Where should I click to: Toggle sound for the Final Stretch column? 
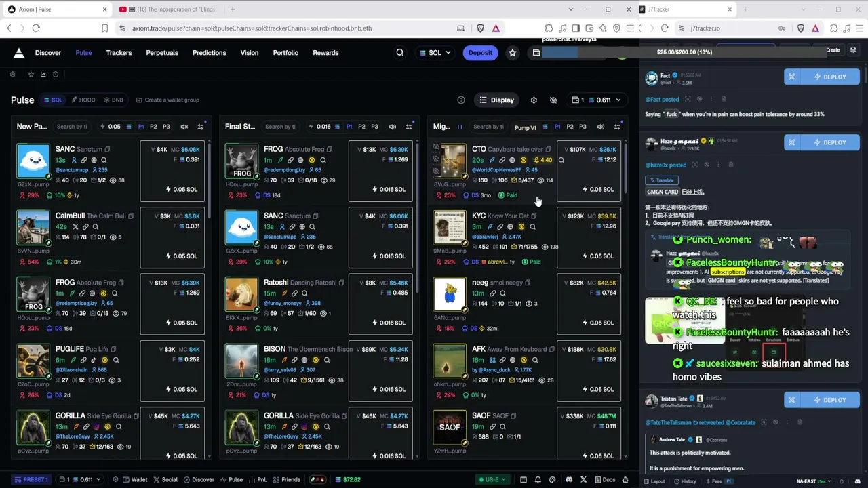click(392, 127)
